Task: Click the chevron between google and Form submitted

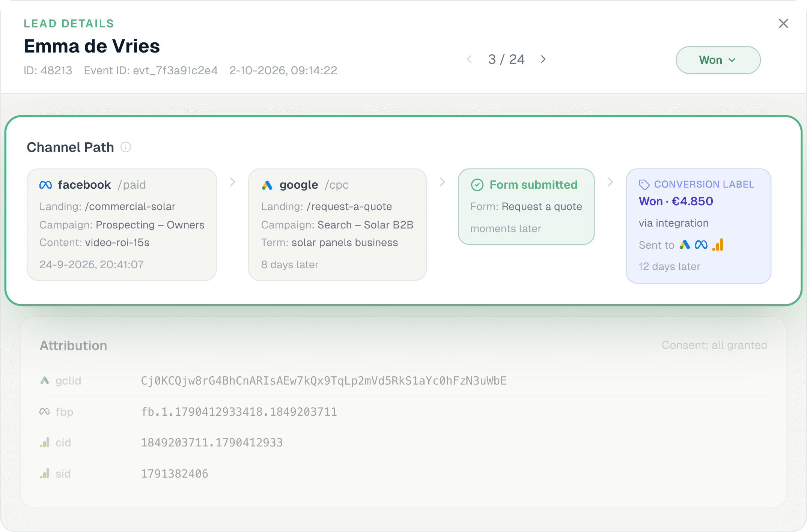Action: point(442,182)
